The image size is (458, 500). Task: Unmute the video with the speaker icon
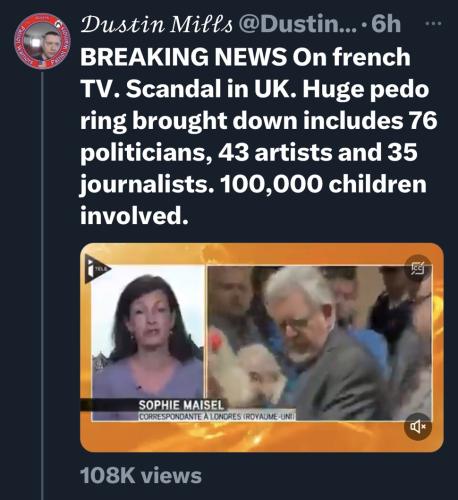[x=418, y=426]
